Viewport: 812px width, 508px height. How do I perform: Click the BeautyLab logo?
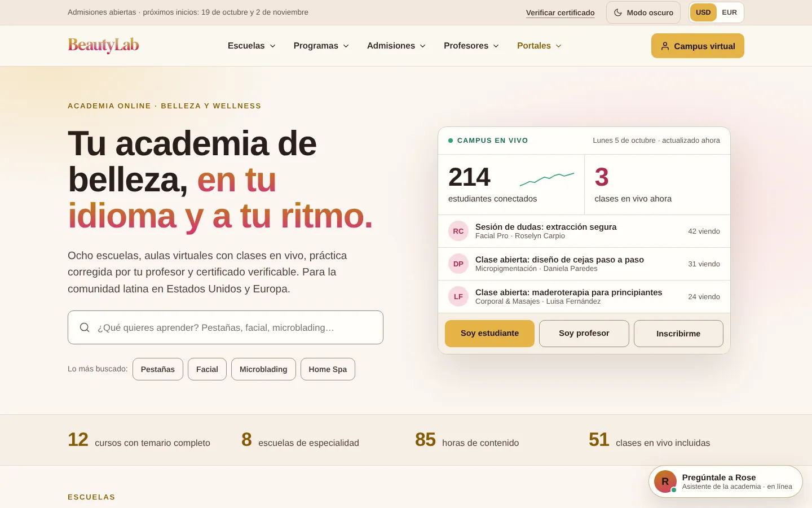103,45
